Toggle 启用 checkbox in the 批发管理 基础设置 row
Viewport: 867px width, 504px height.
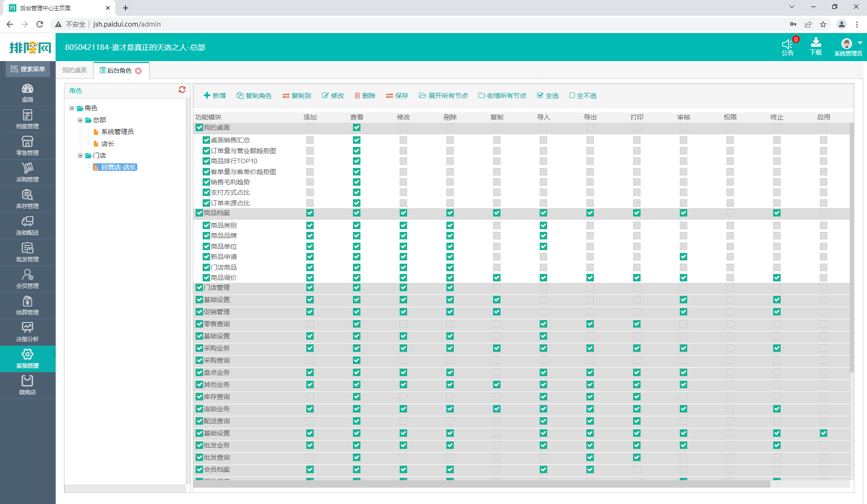click(x=824, y=433)
